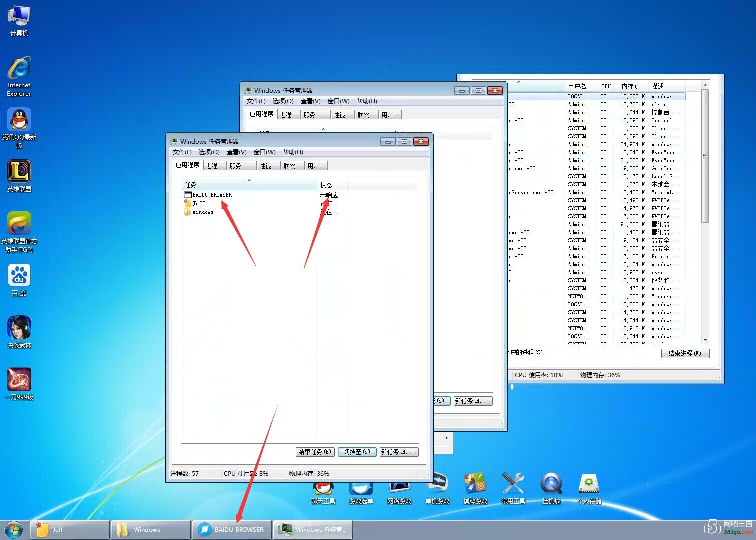Sort by 状态 column header in front window
The height and width of the screenshot is (540, 756).
coord(332,184)
